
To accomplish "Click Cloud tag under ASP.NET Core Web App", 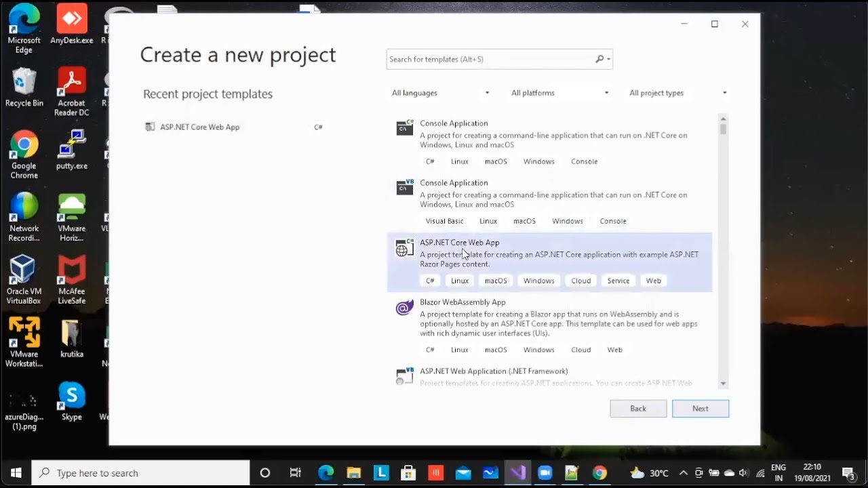I will (x=581, y=281).
